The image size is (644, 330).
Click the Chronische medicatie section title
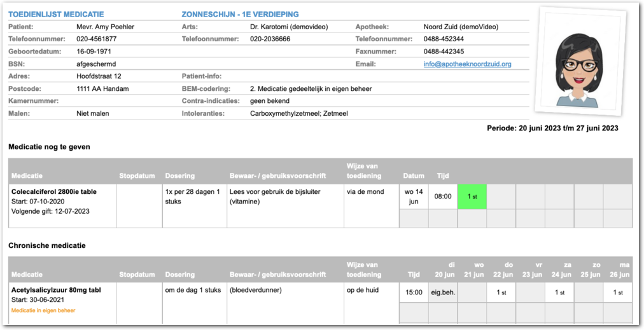46,245
